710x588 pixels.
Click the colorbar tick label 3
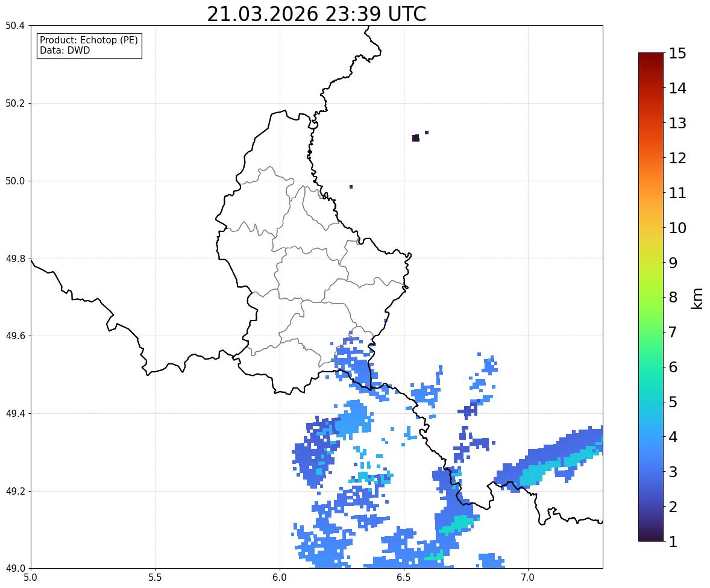pos(673,472)
